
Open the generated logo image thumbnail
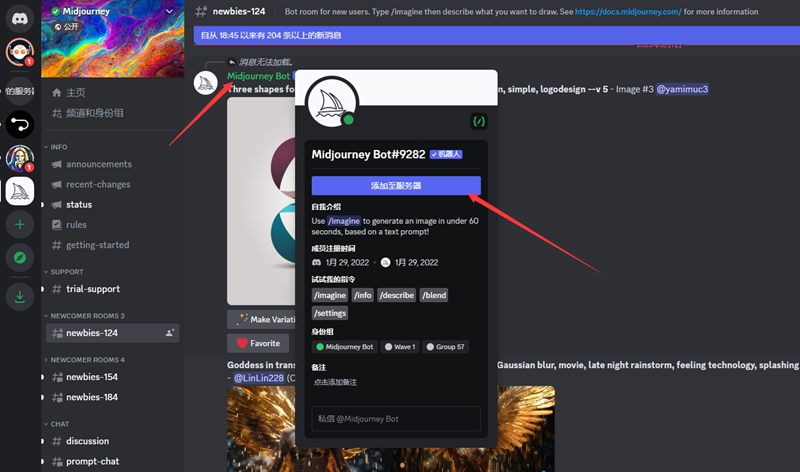[261, 201]
